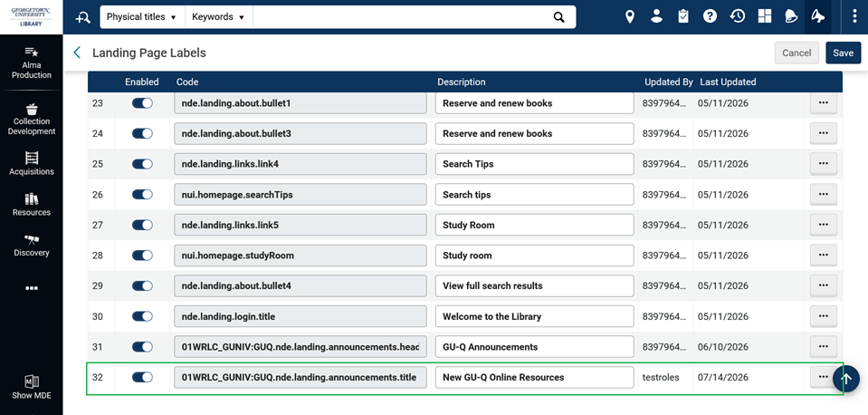Open the location pin icon
Image resolution: width=868 pixels, height=415 pixels.
coord(629,16)
